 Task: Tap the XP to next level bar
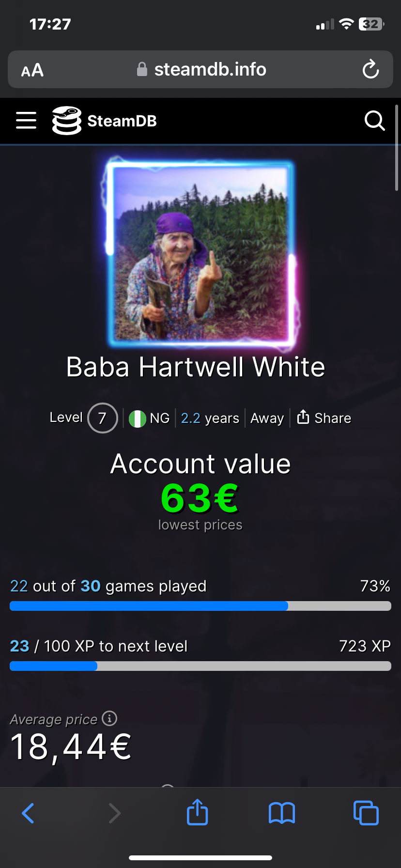pyautogui.click(x=200, y=666)
